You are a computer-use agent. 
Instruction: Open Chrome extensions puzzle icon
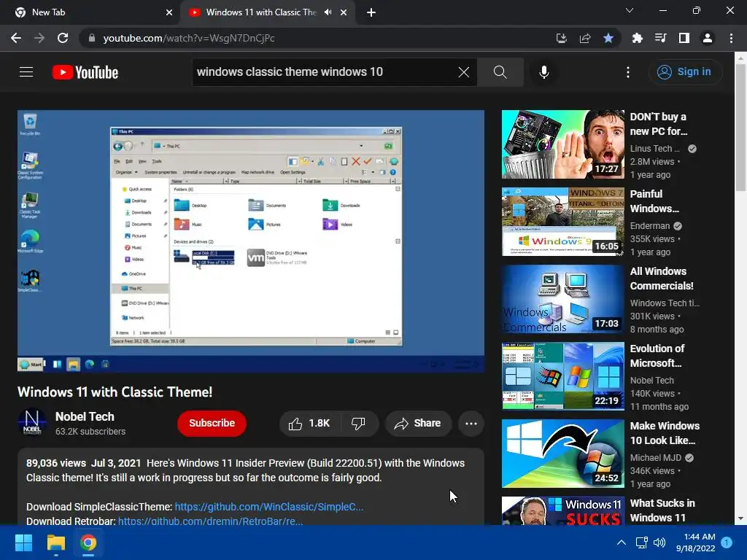click(637, 38)
